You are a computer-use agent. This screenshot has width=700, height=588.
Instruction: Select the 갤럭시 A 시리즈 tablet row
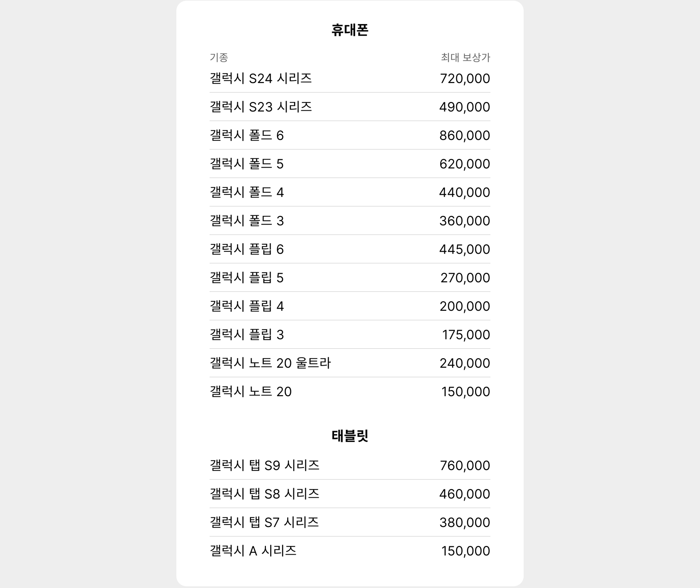click(350, 551)
